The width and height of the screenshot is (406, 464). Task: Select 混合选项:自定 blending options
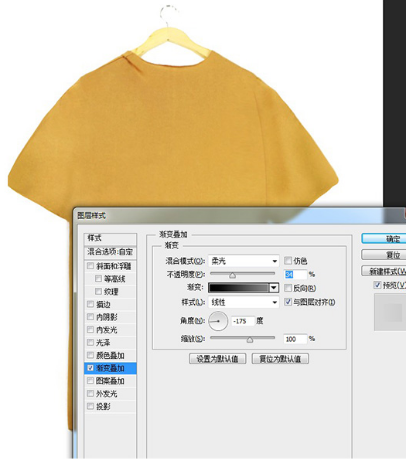click(110, 252)
